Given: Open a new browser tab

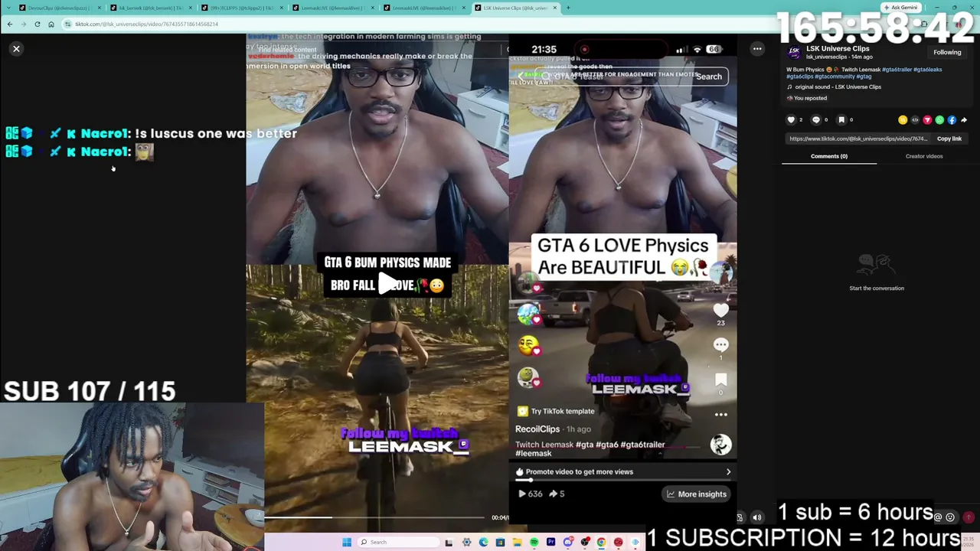Looking at the screenshot, I should coord(567,8).
